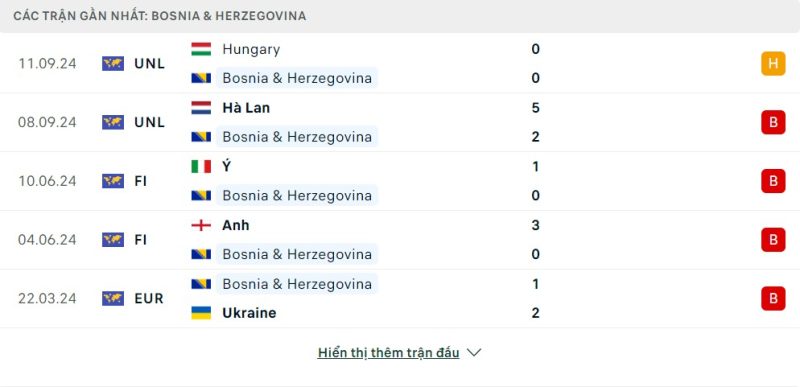Open the 04.06.24 match against Anh
Screen dimensions: 800x387
coord(400,240)
